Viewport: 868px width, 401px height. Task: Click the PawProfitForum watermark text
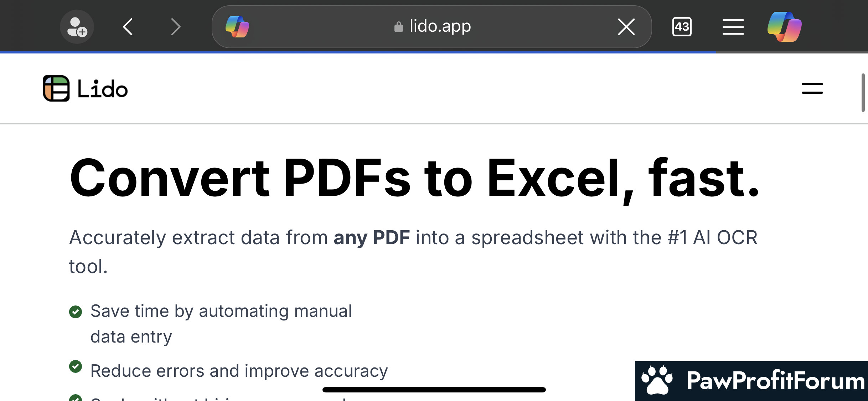[775, 381]
